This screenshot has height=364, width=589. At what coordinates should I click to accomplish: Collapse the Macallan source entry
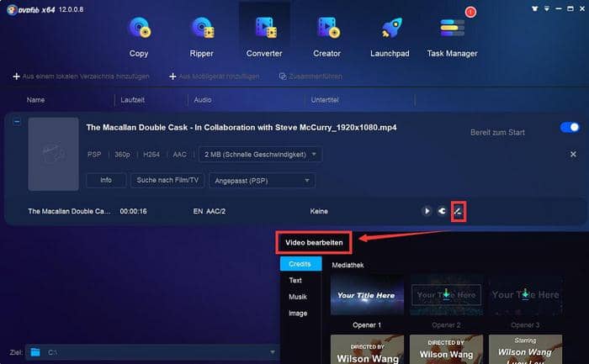pos(17,122)
